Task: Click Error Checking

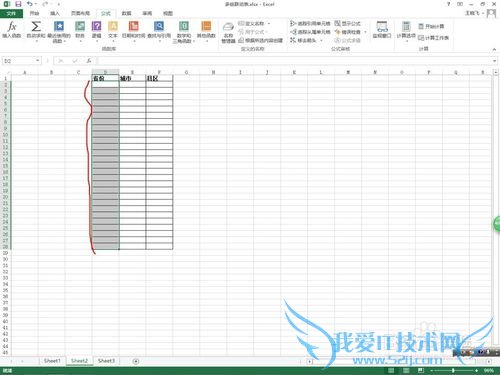Action: pos(348,32)
